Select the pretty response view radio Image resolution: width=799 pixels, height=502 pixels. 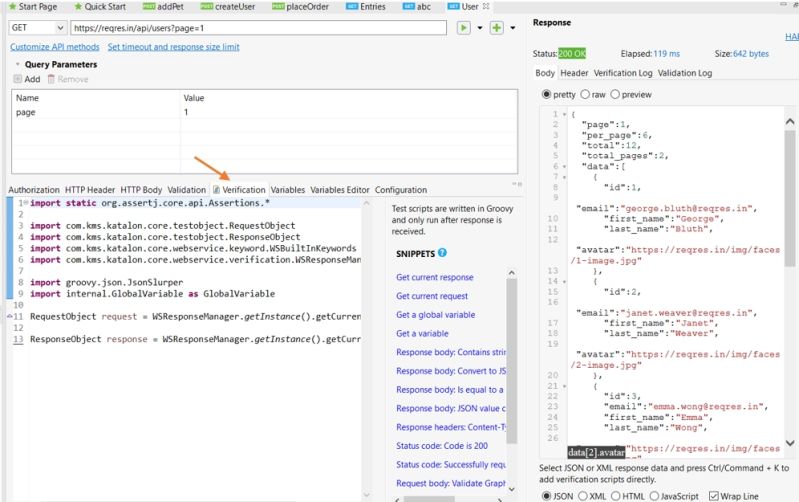[x=546, y=94]
